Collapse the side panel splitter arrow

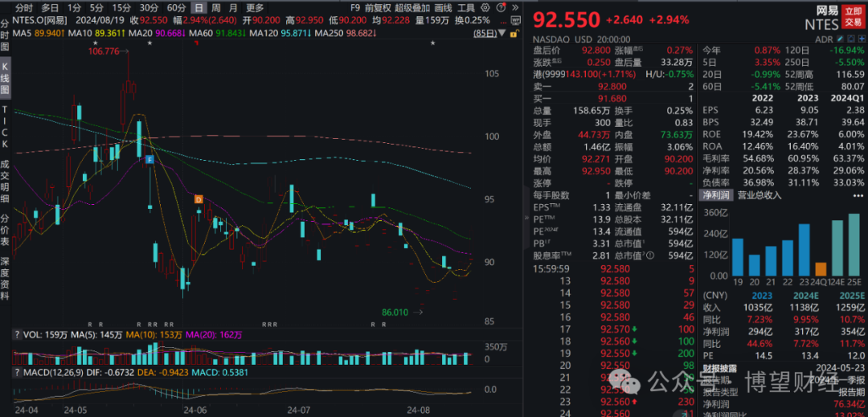tap(526, 219)
